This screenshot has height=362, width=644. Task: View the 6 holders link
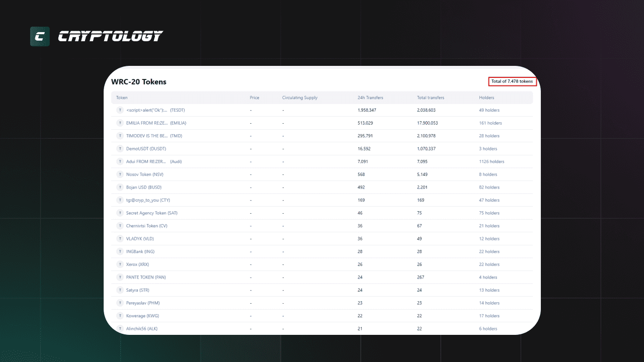pos(488,329)
